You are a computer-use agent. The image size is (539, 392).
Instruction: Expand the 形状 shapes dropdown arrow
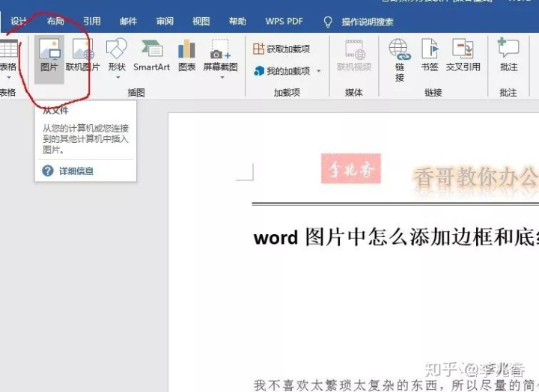pos(118,77)
